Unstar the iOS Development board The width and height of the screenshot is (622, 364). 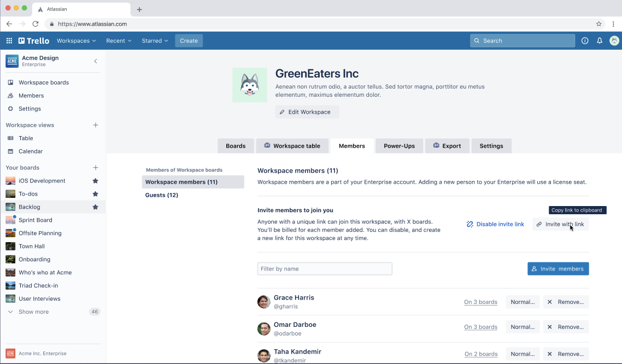[x=95, y=181]
